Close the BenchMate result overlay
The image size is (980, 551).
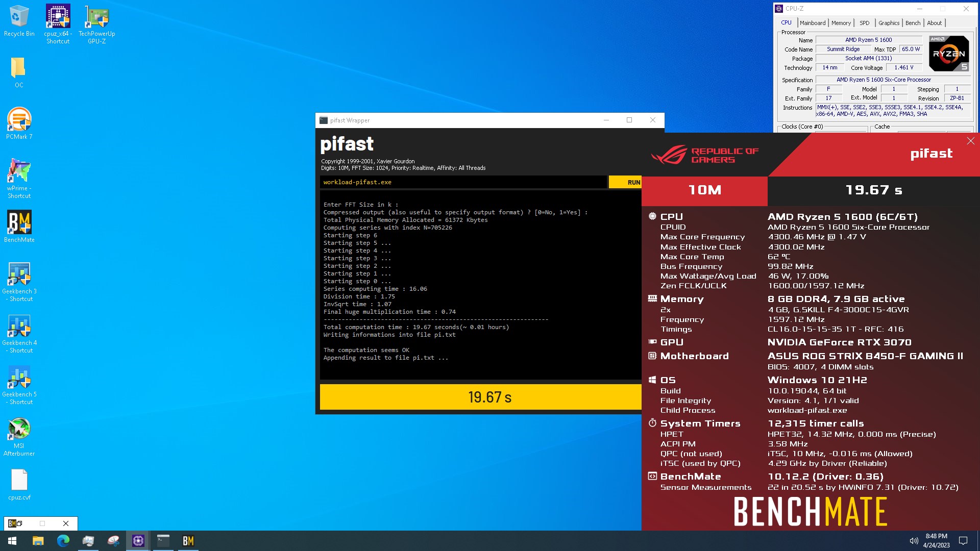tap(970, 141)
